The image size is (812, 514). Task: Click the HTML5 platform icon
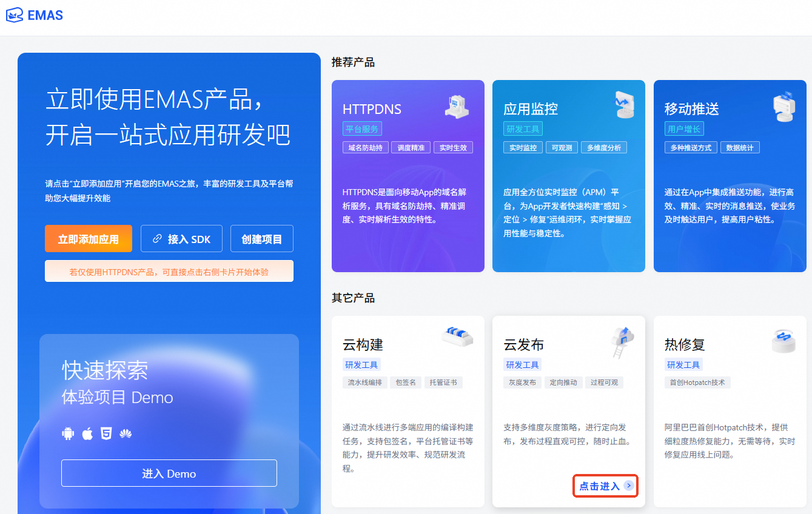coord(106,433)
